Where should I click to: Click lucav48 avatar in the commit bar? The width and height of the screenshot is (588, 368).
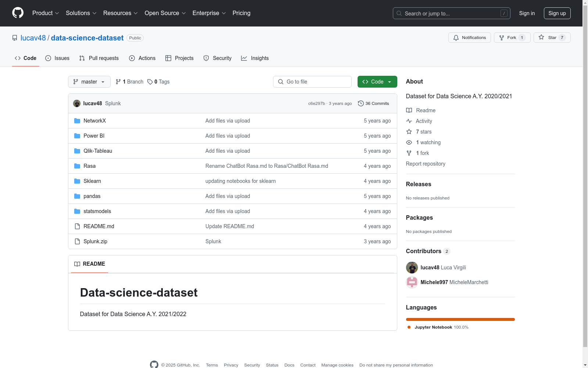pyautogui.click(x=77, y=103)
